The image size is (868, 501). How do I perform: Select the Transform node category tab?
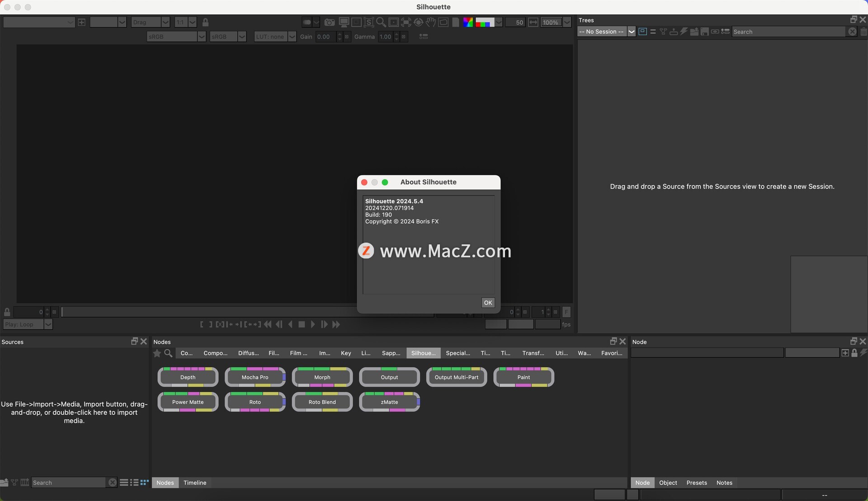pyautogui.click(x=533, y=353)
